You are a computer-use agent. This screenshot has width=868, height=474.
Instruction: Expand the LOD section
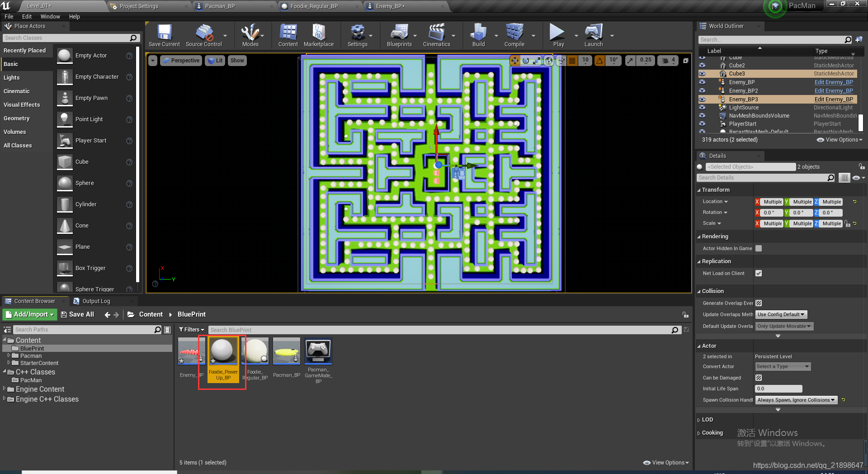click(699, 420)
